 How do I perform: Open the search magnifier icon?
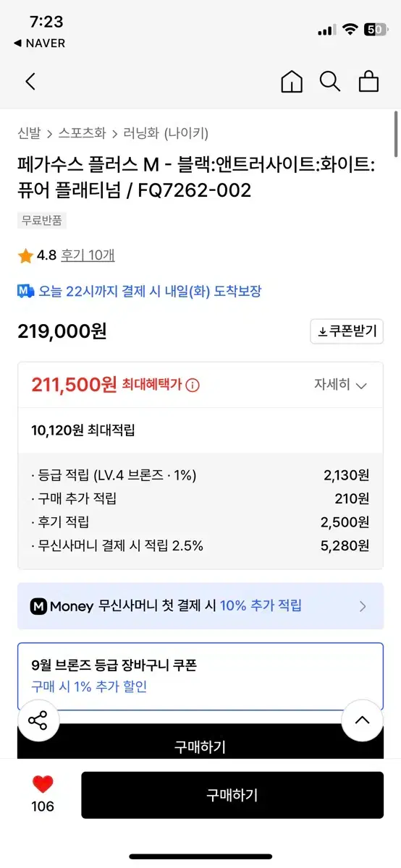[x=330, y=82]
